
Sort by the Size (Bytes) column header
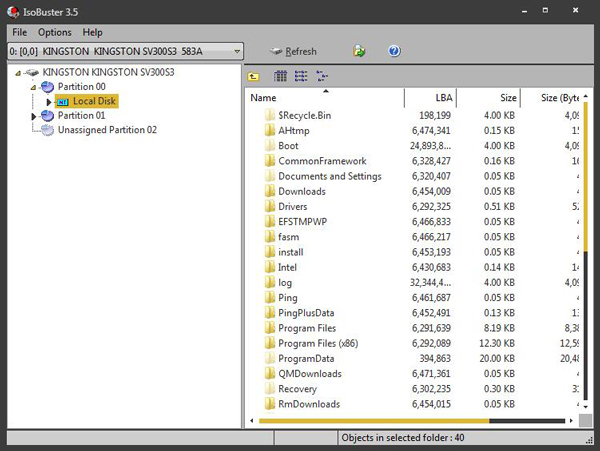[x=550, y=98]
